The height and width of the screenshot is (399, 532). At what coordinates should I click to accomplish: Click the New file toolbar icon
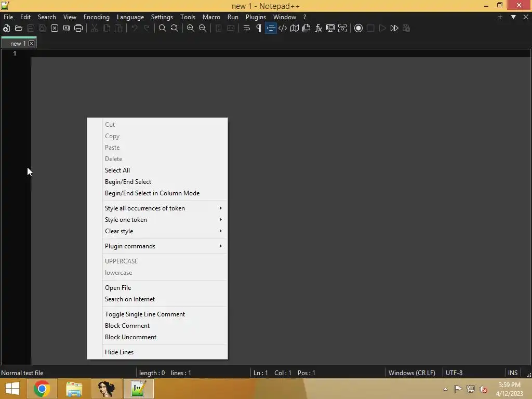(6, 28)
